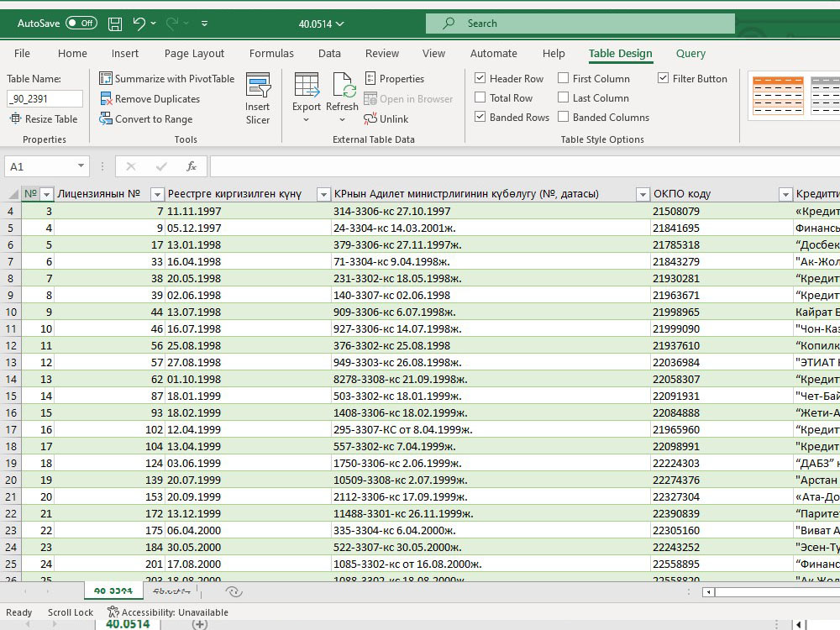Switch to the Formulas ribbon tab

(x=271, y=54)
